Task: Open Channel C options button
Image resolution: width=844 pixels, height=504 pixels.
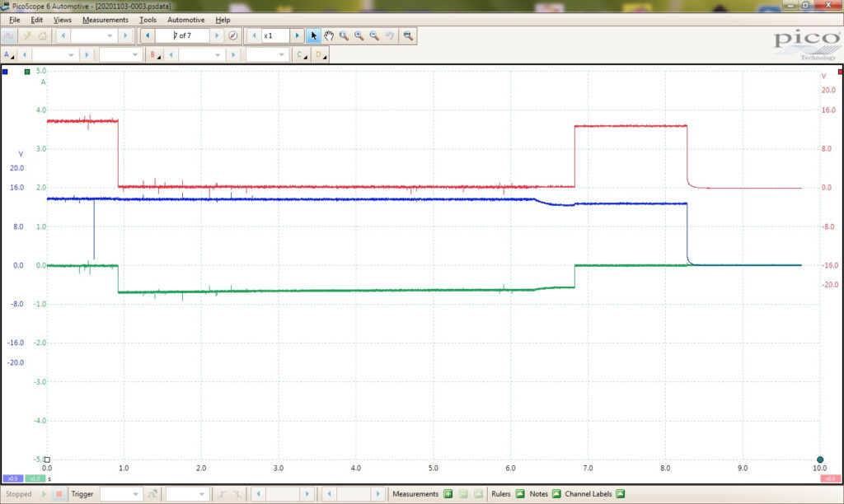Action: 302,55
